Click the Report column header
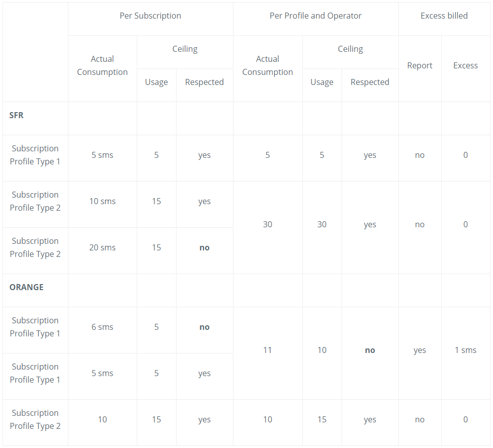493x448 pixels. [420, 65]
